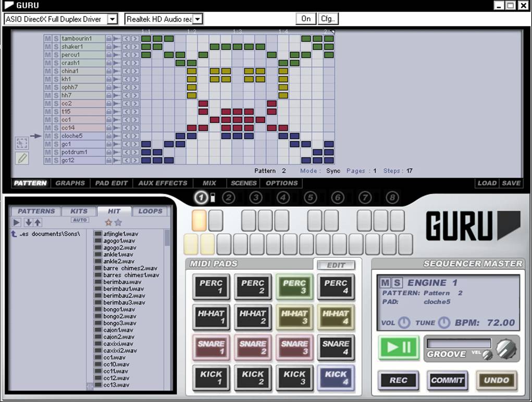Shift percu1 track left
Image resolution: width=532 pixels, height=402 pixels.
tap(126, 55)
